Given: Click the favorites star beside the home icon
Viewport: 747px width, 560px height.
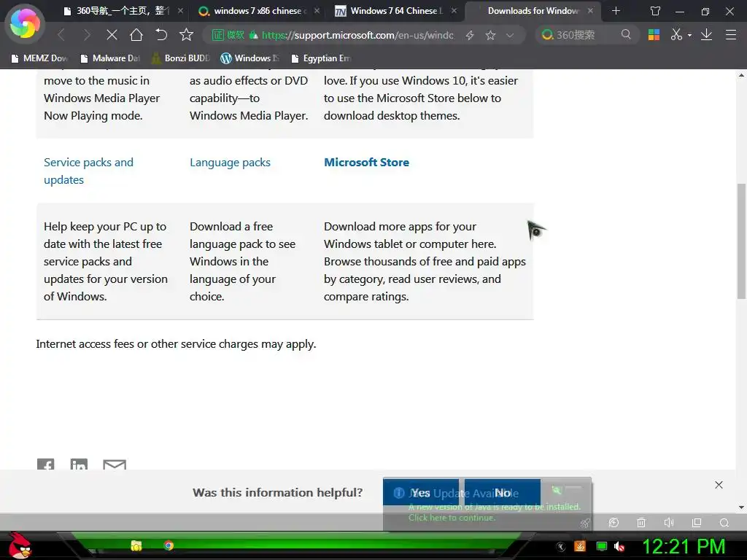Looking at the screenshot, I should point(186,35).
